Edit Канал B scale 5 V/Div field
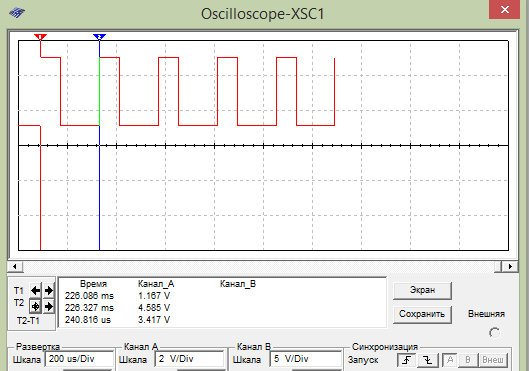This screenshot has height=371, width=529. pos(305,359)
